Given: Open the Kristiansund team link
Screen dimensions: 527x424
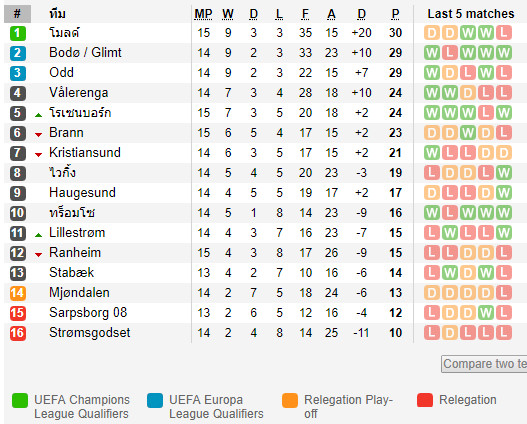Looking at the screenshot, I should click(x=85, y=153).
